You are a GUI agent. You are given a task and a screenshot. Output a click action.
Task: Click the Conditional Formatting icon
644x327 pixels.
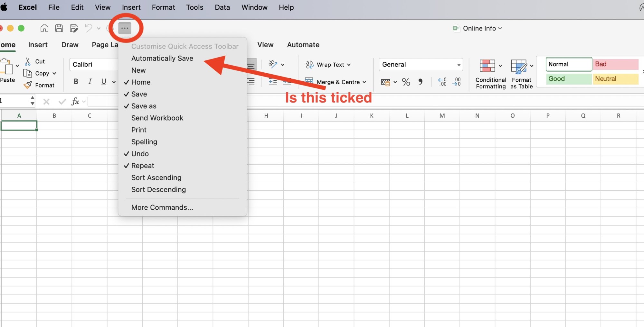tap(487, 66)
